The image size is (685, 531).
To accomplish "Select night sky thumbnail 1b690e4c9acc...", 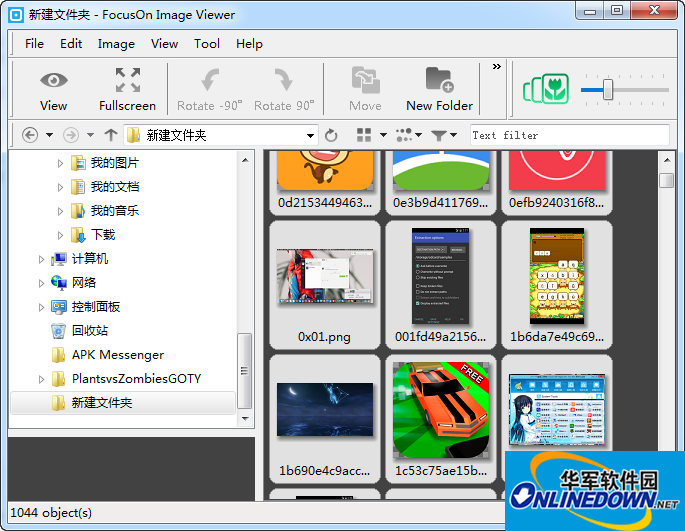I will [325, 419].
